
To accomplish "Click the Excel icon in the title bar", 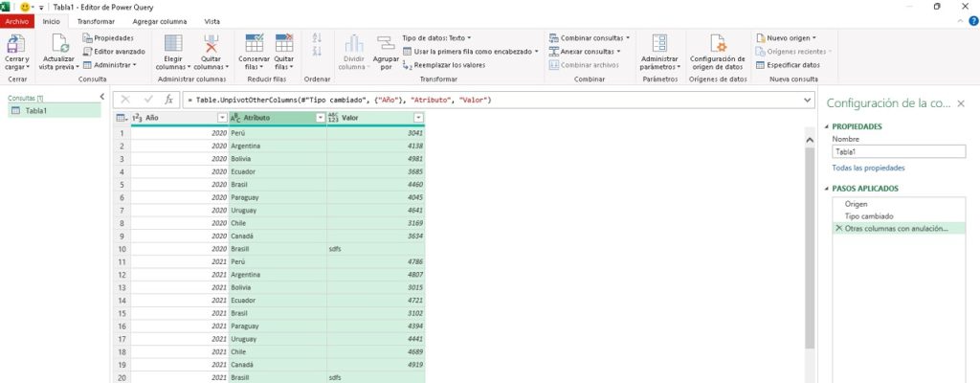I will coord(7,7).
